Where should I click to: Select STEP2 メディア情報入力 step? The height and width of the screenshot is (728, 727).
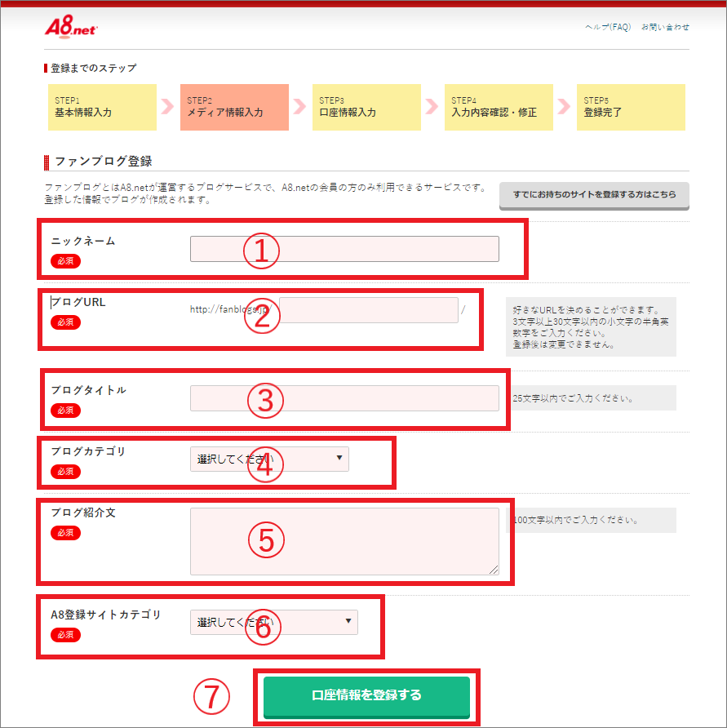(234, 107)
